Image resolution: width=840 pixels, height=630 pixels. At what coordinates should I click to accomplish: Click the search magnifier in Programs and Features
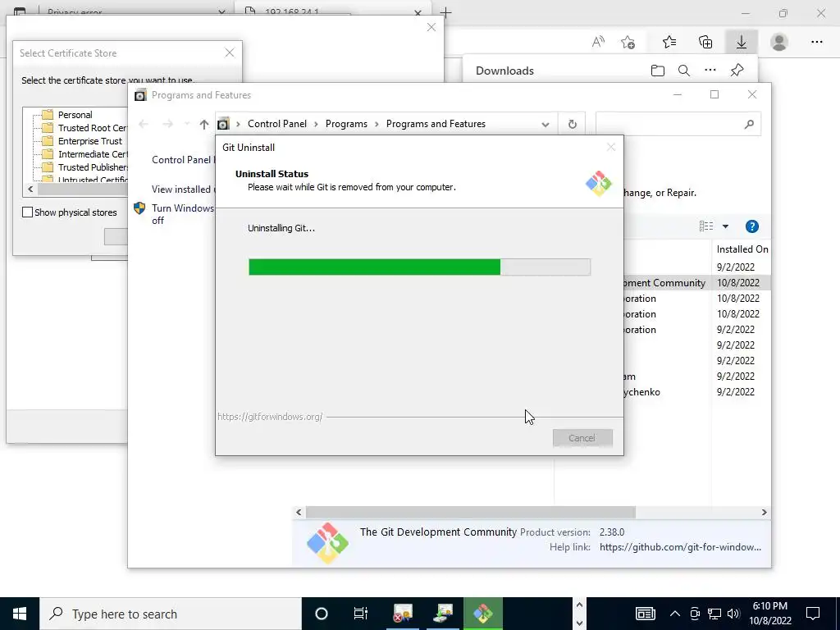pyautogui.click(x=749, y=125)
